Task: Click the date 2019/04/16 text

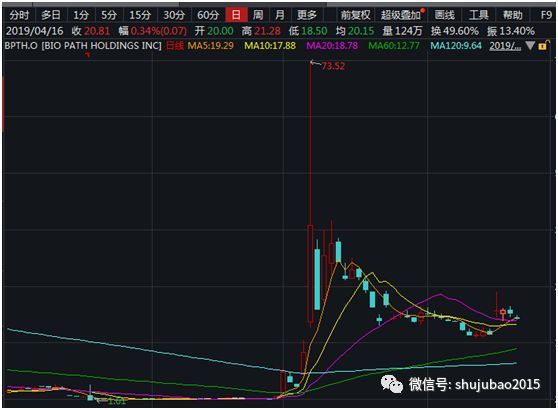Action: (x=35, y=31)
